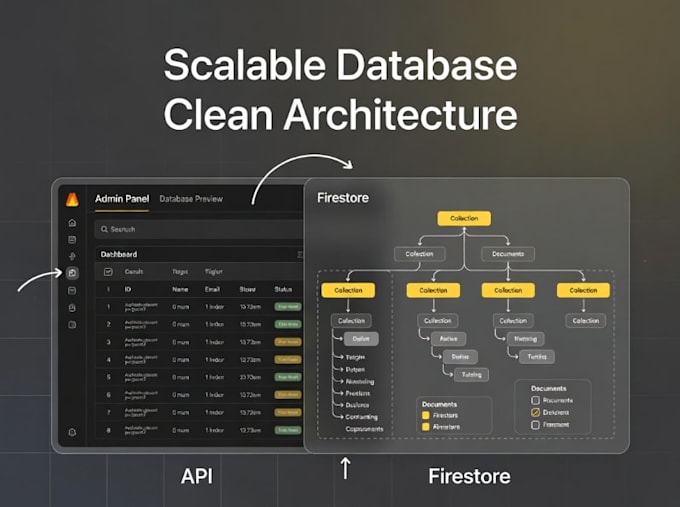Screen dimensions: 680x507
Task: Click first yellow swatch in Documents legend
Action: click(426, 415)
